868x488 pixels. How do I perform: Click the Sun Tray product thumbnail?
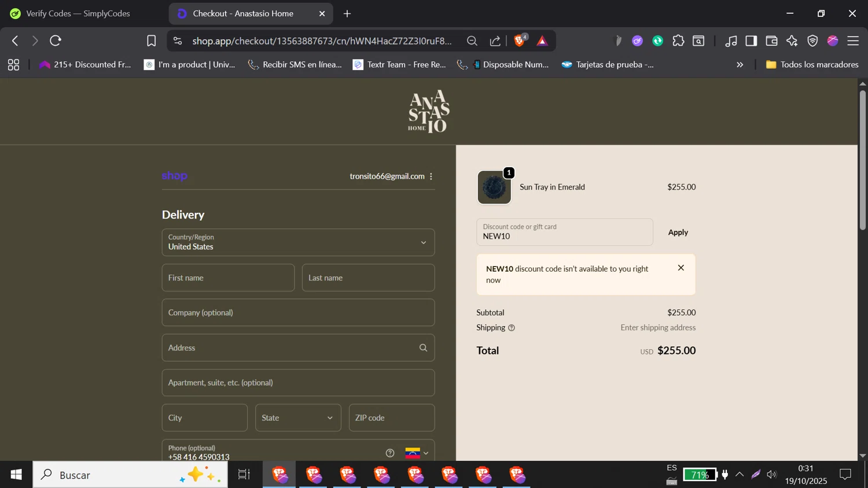[x=494, y=187]
